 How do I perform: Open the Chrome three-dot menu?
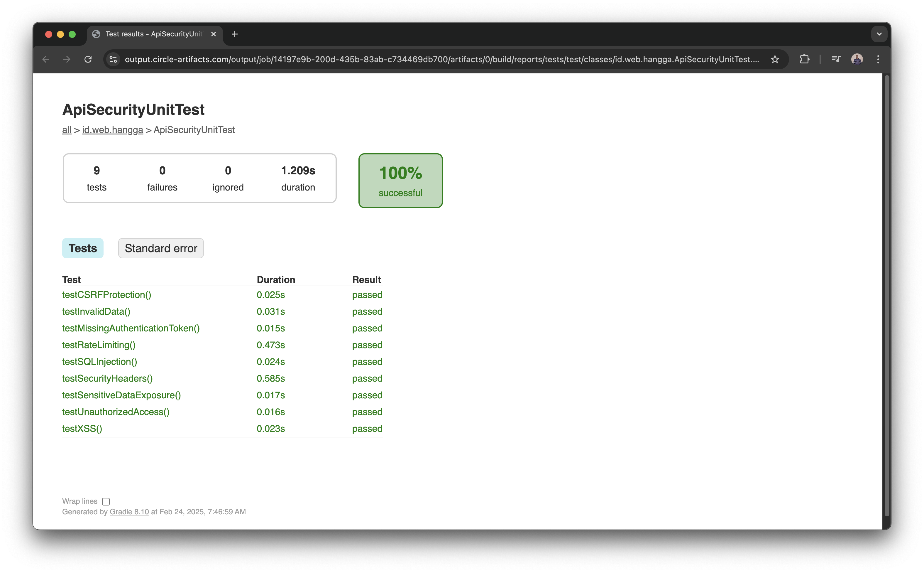(878, 59)
